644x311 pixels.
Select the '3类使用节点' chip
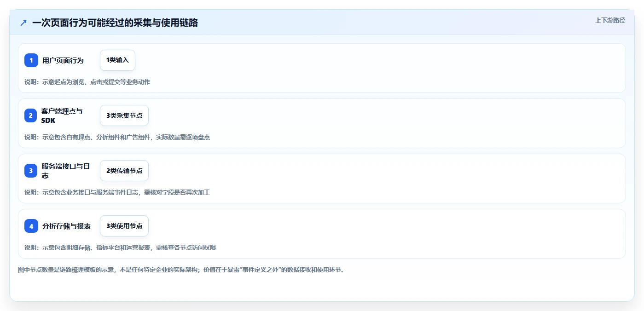tap(124, 226)
